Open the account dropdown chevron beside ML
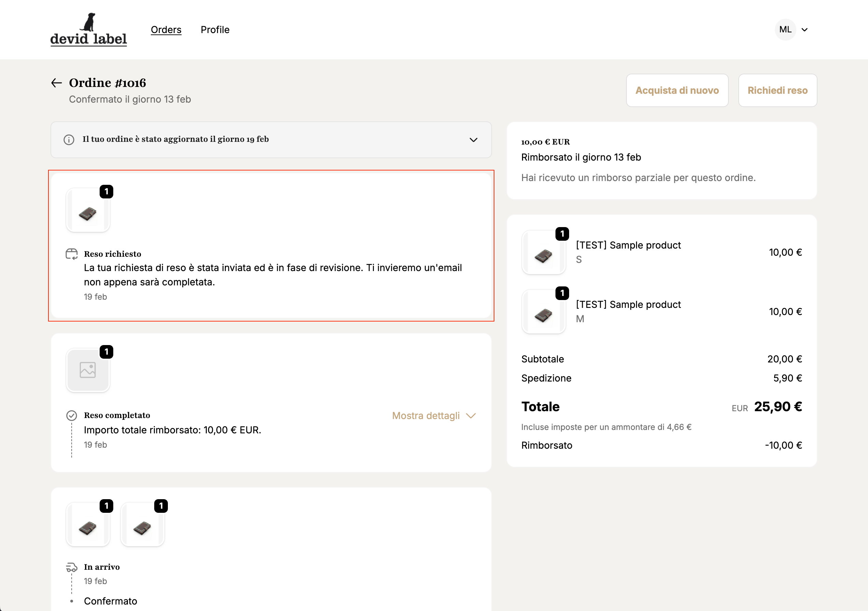868x611 pixels. pos(805,30)
